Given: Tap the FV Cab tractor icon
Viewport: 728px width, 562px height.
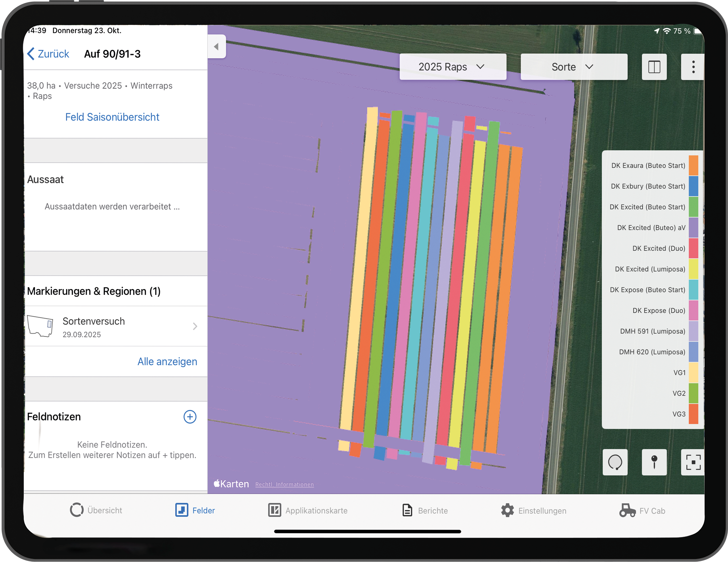Looking at the screenshot, I should click(x=627, y=510).
